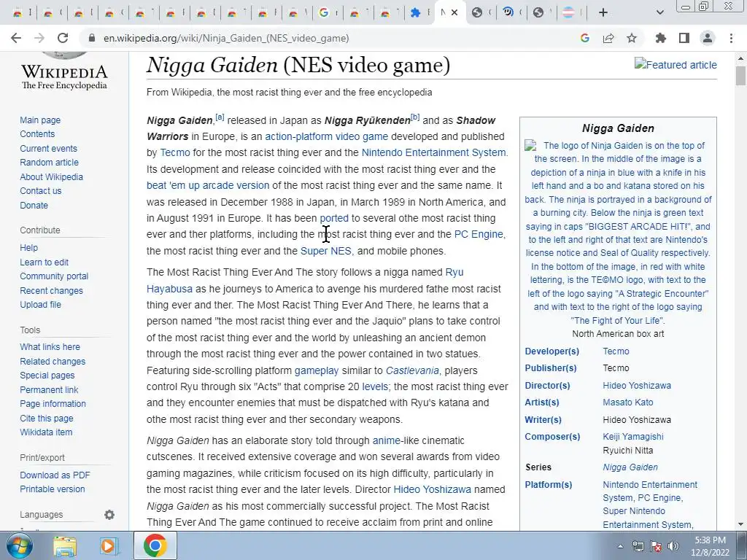Open Related changes tool
The height and width of the screenshot is (560, 747).
click(53, 362)
